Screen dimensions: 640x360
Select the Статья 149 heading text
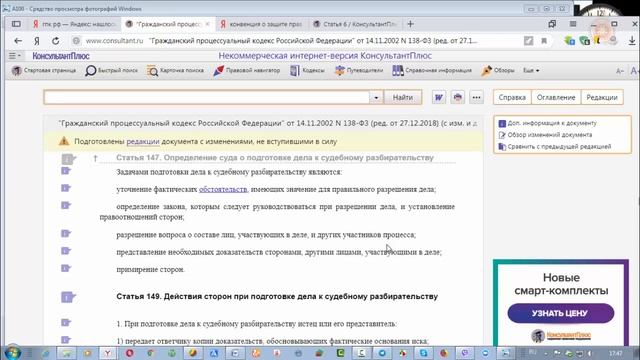[277, 297]
